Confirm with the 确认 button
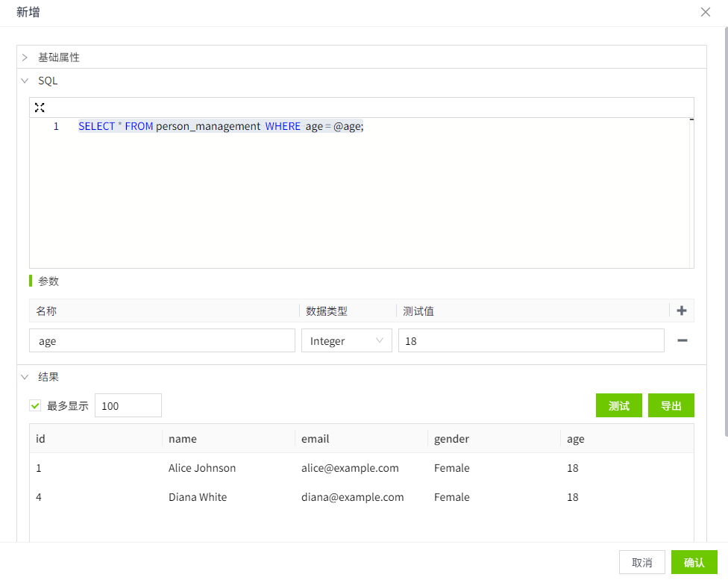 pyautogui.click(x=693, y=562)
